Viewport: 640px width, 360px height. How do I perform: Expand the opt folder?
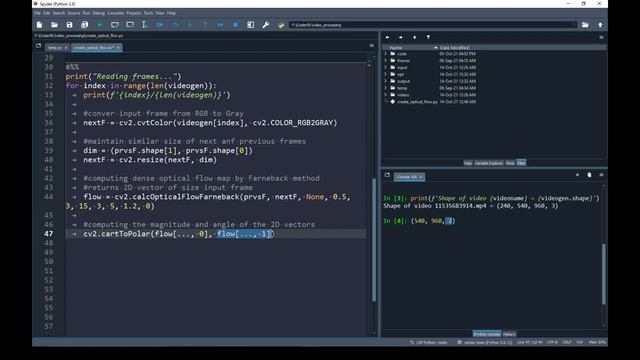pos(385,74)
